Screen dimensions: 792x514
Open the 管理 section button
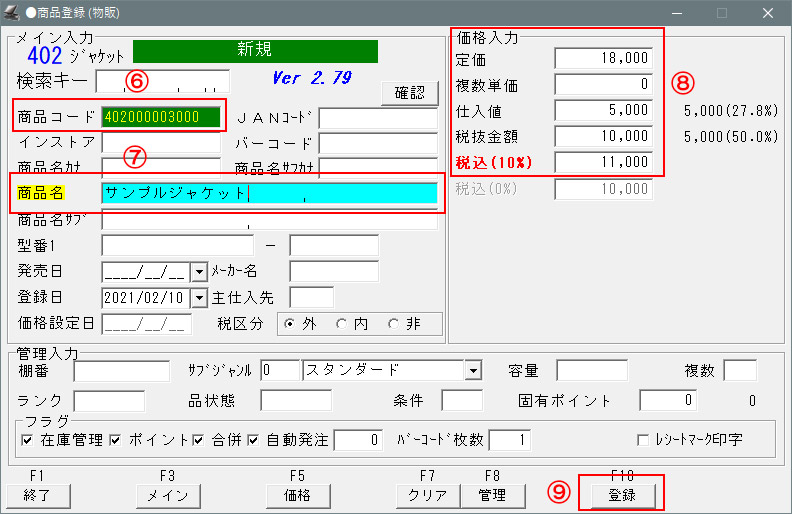[492, 495]
